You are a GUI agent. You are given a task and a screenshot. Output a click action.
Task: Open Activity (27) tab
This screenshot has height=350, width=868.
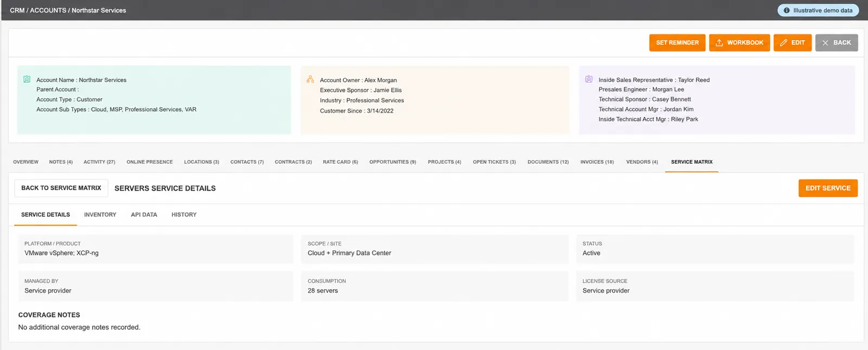pos(99,162)
